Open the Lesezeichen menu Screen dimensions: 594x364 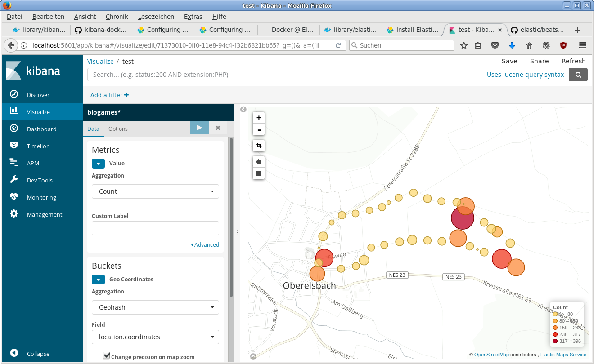(156, 17)
